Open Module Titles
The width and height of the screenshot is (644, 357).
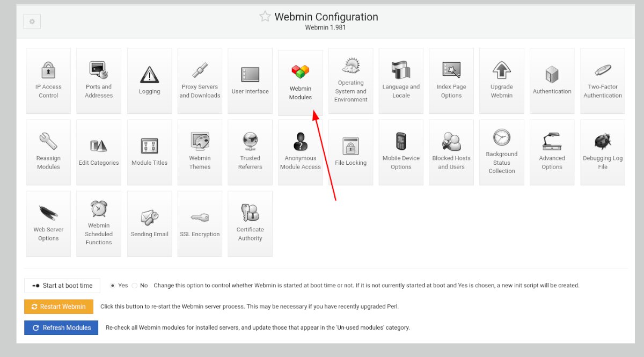[149, 152]
